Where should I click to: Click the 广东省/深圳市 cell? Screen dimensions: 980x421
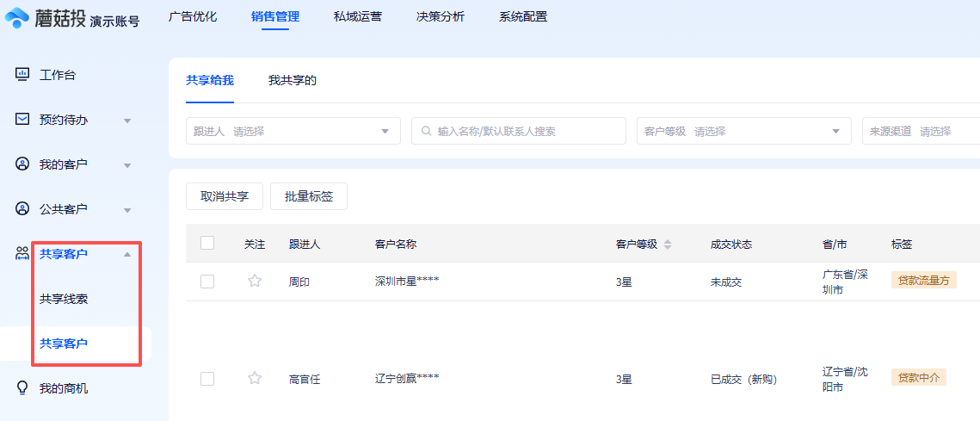[x=846, y=282]
